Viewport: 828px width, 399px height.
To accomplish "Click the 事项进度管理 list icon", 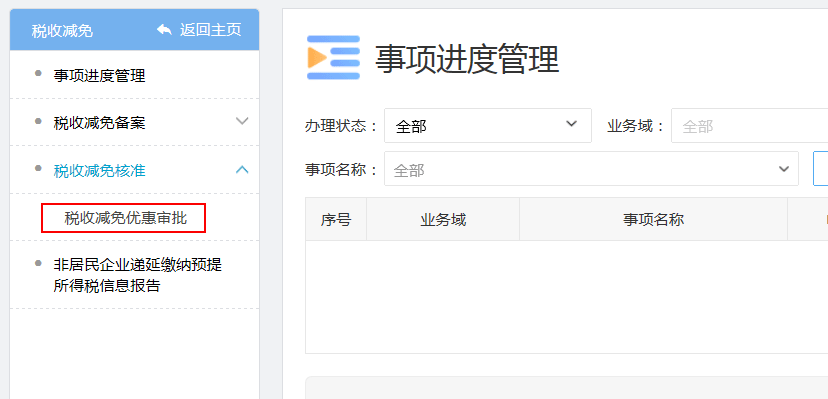I will 333,58.
